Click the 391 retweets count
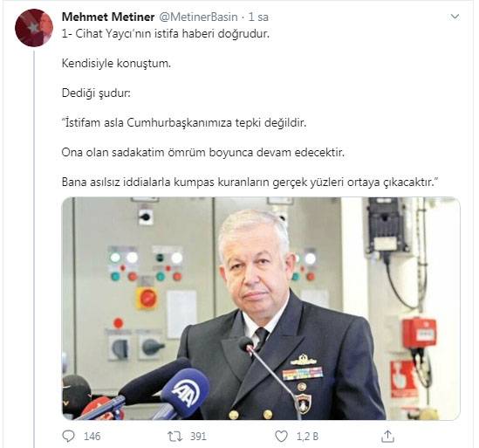The height and width of the screenshot is (448, 479). pos(198,437)
